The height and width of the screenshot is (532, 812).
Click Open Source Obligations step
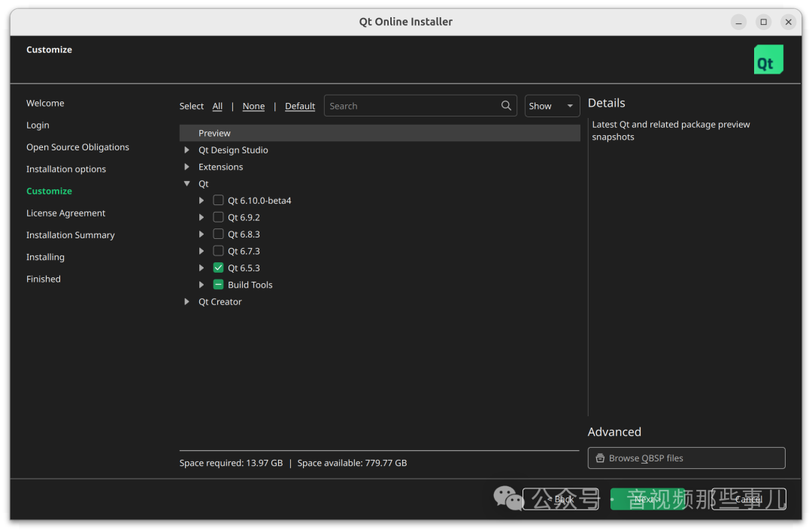pos(77,147)
